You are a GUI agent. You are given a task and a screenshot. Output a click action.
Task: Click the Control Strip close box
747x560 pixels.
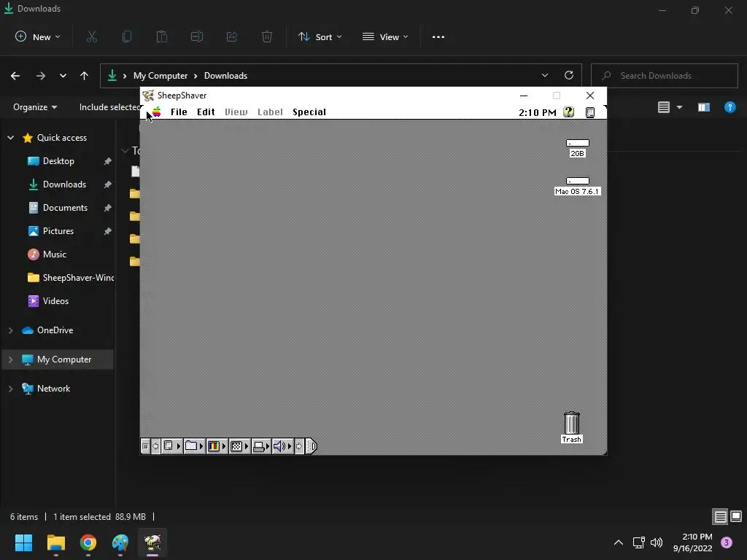145,446
